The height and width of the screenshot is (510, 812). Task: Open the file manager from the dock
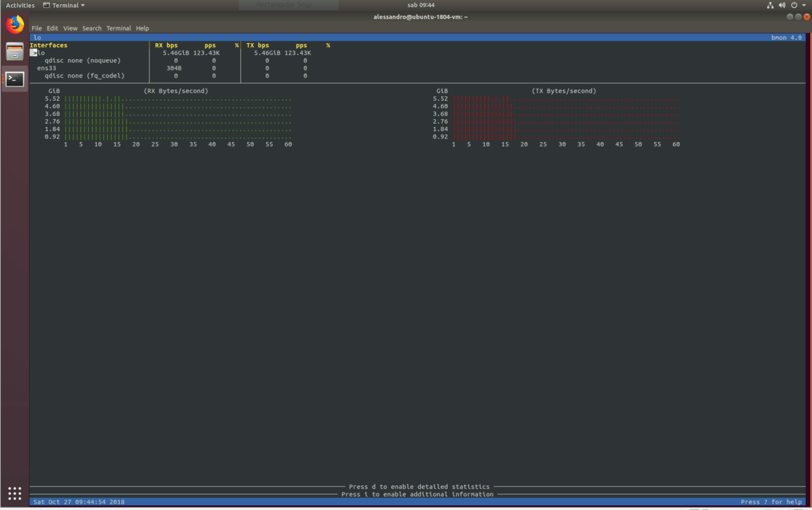click(x=14, y=51)
